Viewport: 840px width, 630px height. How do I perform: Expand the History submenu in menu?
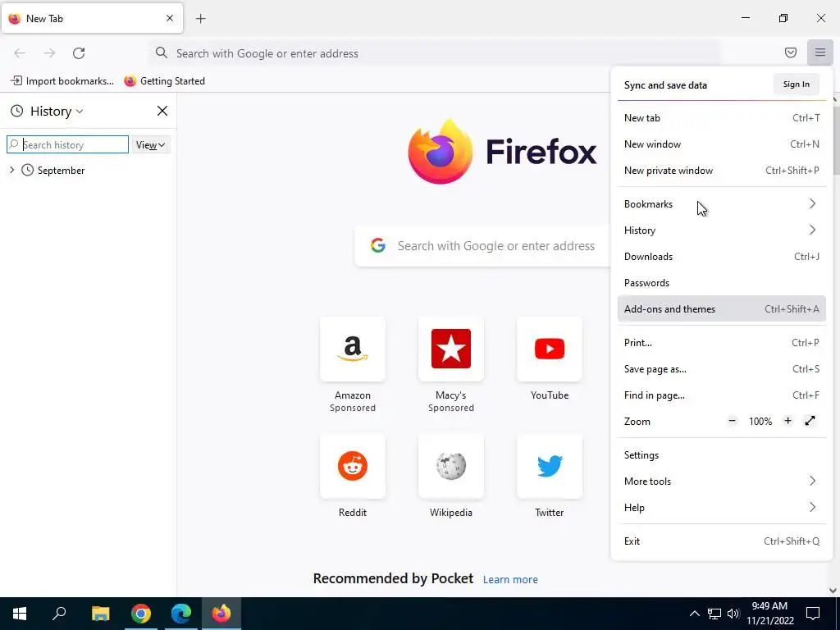point(722,230)
